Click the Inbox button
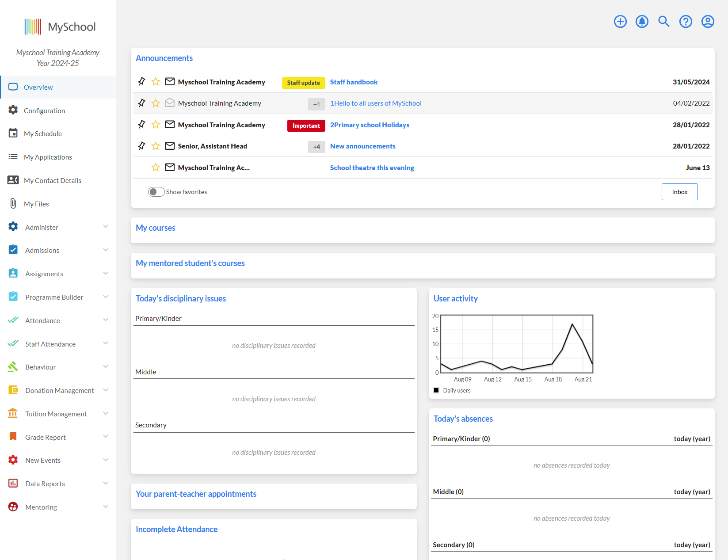728x560 pixels. click(x=679, y=191)
